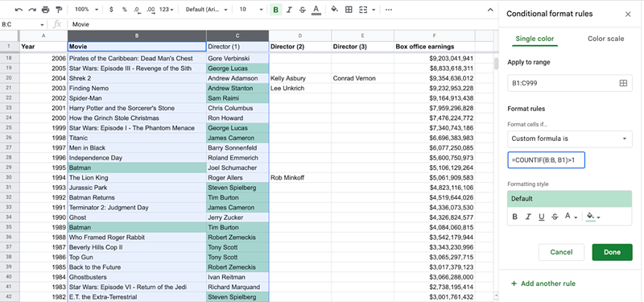Select column A header

tap(43, 35)
